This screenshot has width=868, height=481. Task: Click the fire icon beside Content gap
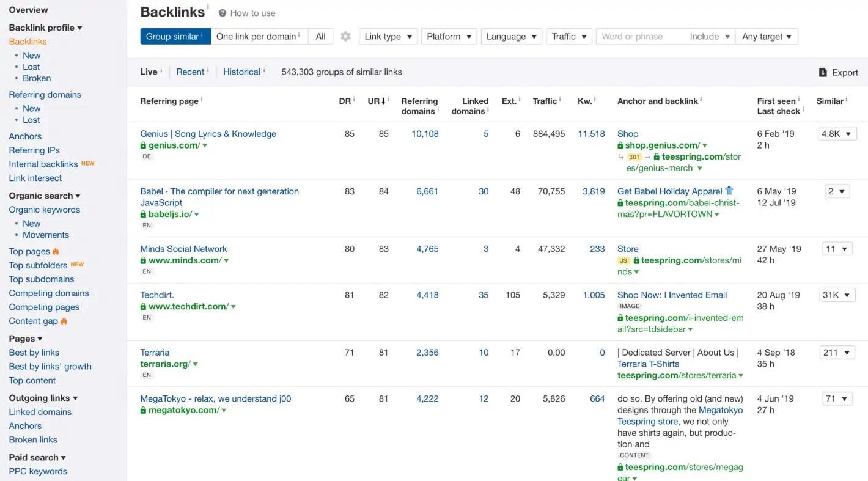(x=64, y=321)
